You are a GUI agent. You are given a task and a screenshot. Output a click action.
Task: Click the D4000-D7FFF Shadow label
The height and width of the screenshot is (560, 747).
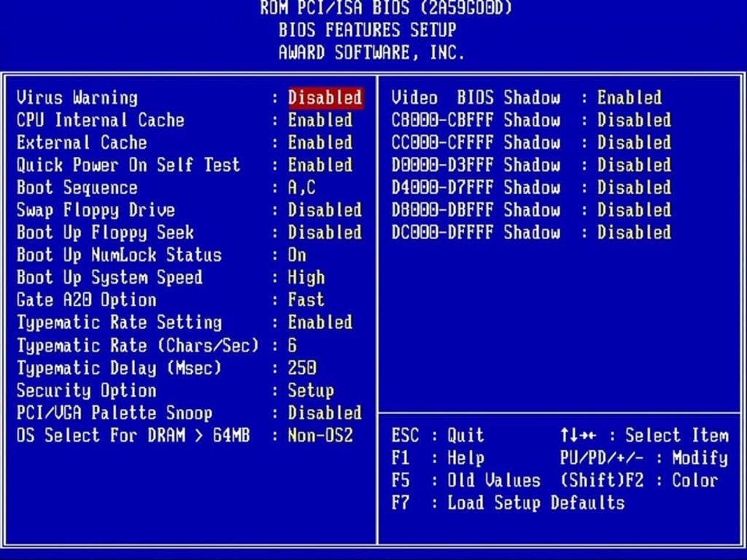[x=476, y=187]
